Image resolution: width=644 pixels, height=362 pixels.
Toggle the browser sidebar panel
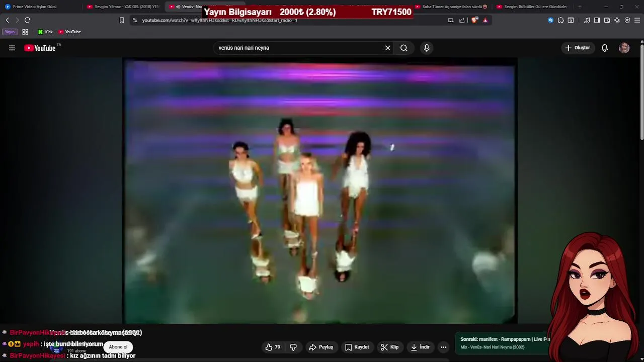pos(597,20)
